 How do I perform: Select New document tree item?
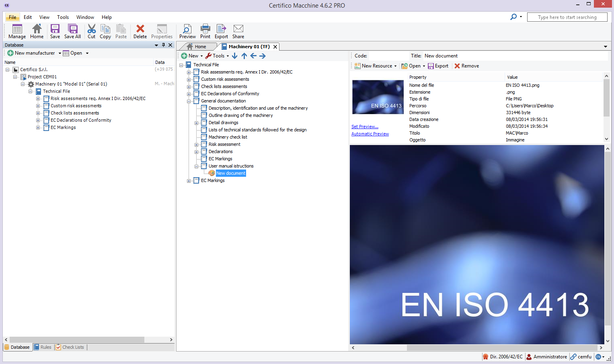[230, 173]
